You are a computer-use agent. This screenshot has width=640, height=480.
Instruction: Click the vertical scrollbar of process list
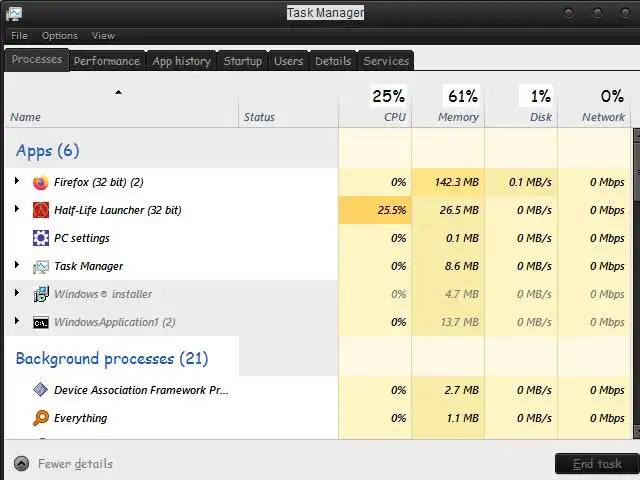636,283
